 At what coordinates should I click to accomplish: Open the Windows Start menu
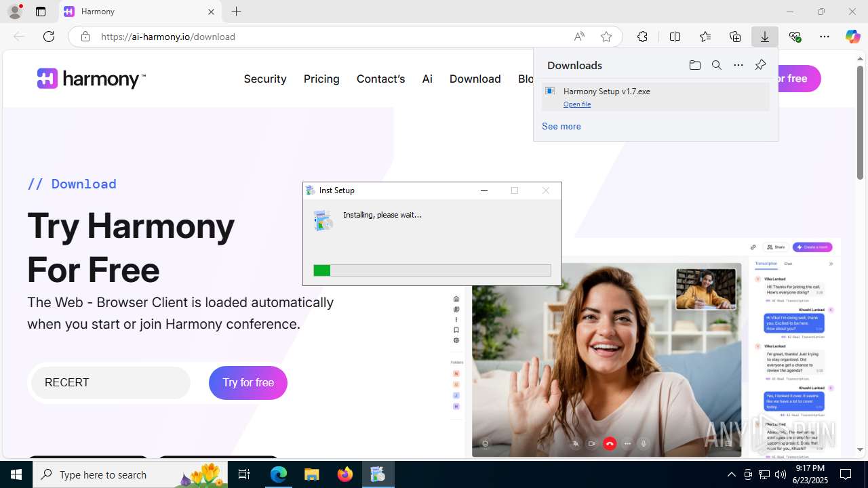[16, 474]
